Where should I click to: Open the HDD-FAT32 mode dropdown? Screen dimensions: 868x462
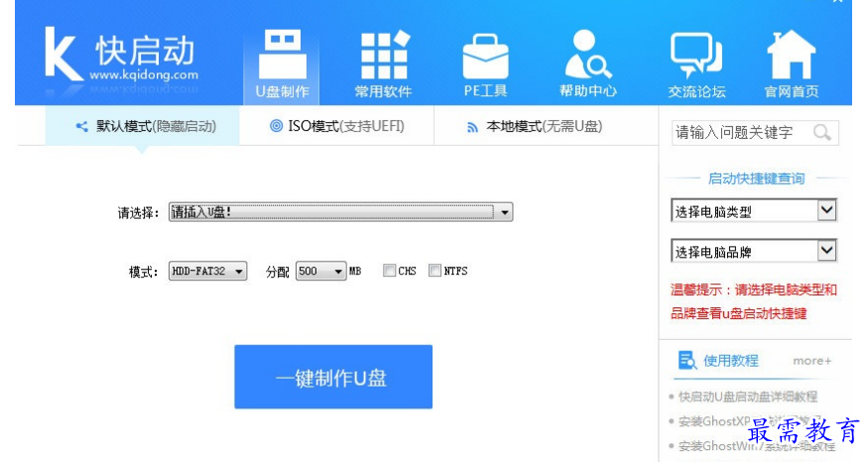207,271
